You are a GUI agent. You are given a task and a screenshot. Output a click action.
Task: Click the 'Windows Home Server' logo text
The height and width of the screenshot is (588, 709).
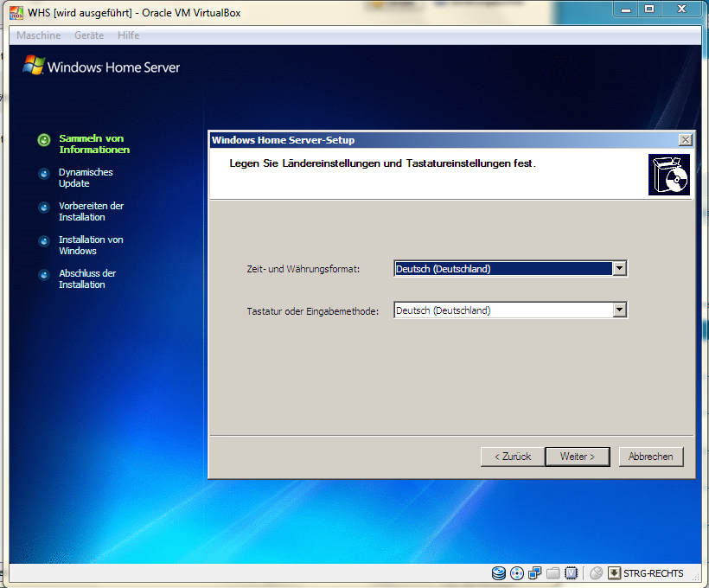click(x=113, y=67)
